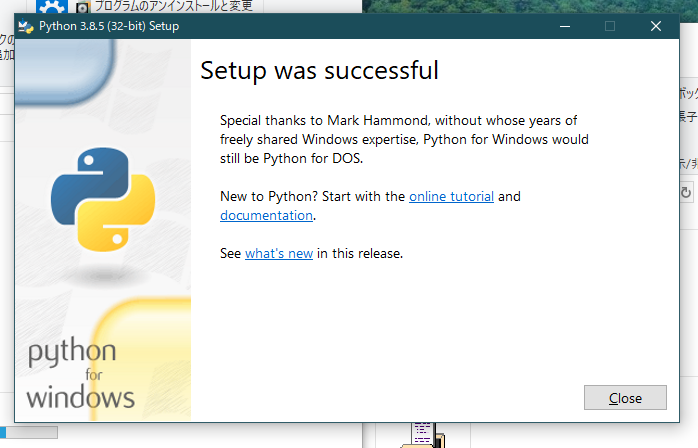Click the gear icon in background Control Panel
The width and height of the screenshot is (698, 448).
click(52, 6)
